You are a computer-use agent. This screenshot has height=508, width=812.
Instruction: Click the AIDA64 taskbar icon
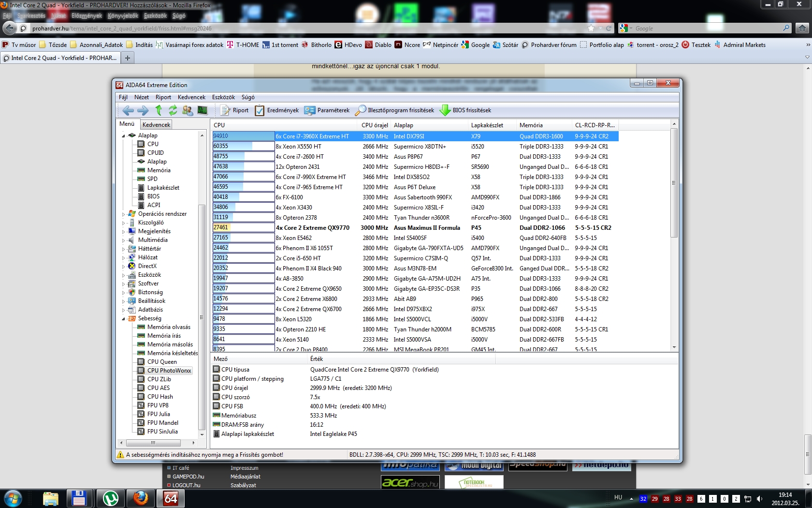click(x=171, y=498)
